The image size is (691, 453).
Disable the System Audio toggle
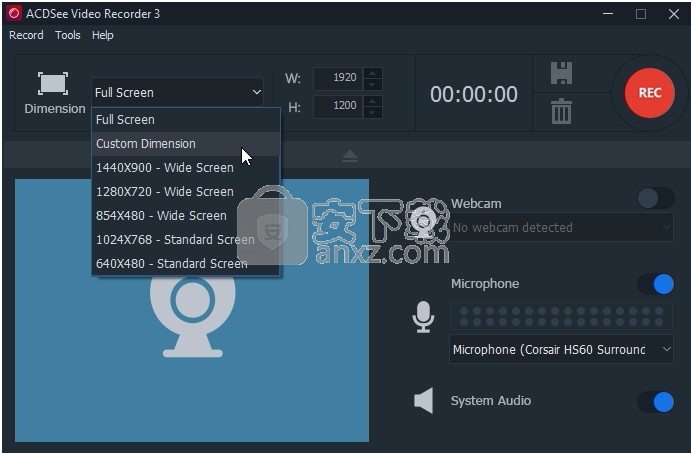tap(656, 402)
